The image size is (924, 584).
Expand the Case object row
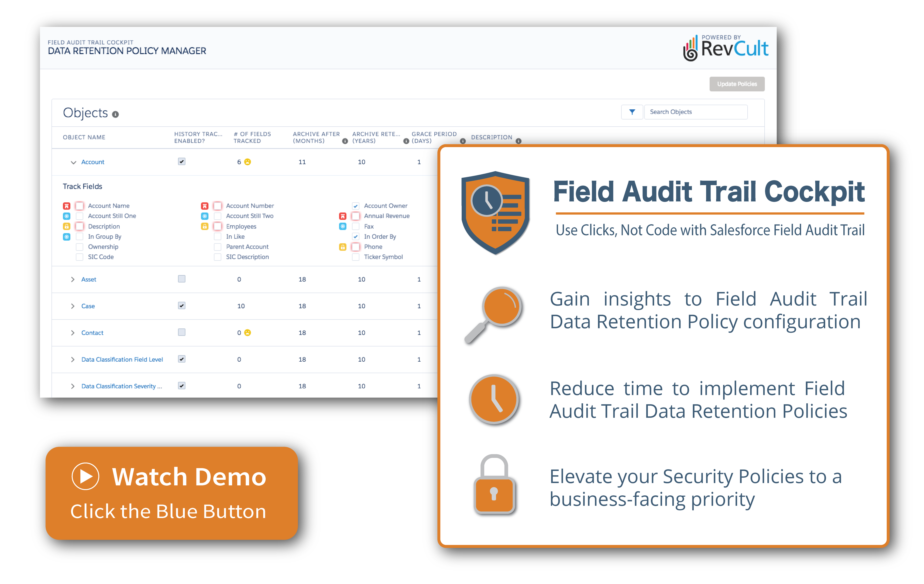73,306
